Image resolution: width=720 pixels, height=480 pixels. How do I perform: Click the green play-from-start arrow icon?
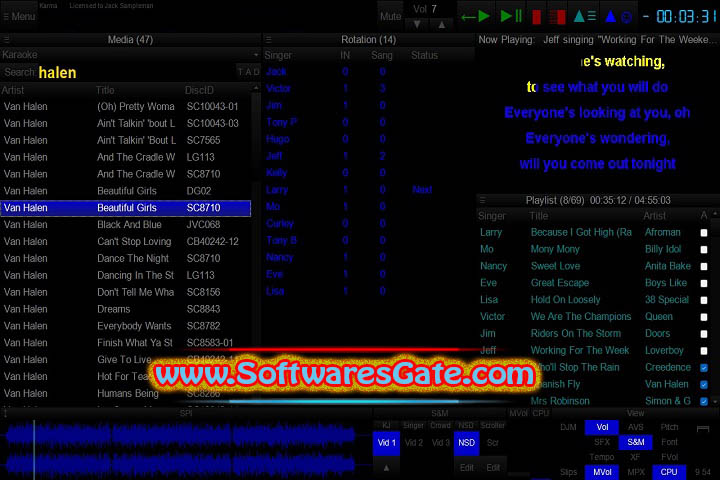coord(476,17)
